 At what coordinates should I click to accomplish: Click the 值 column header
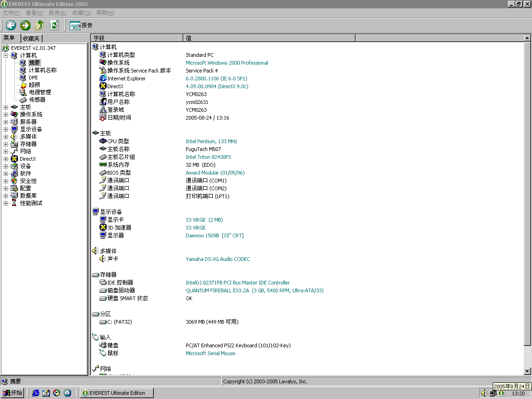point(269,38)
